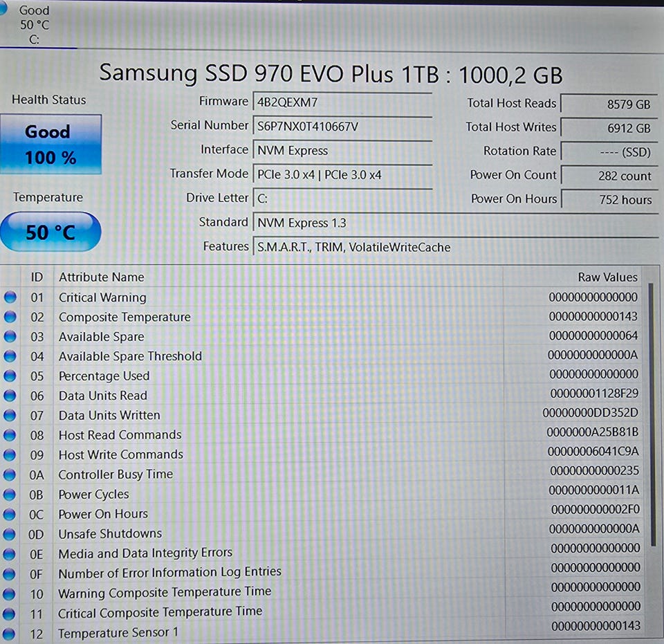664x644 pixels.
Task: Click raw value 00000006041C9A
Action: click(x=593, y=452)
